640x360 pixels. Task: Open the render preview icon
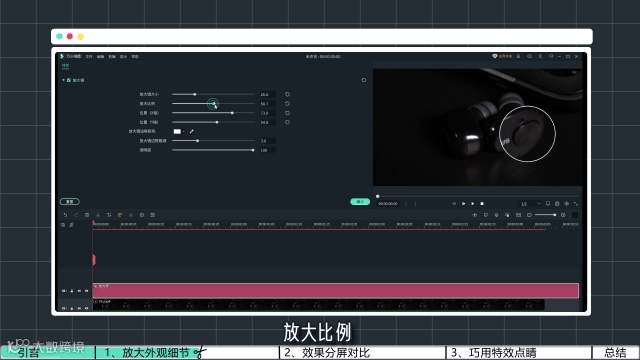(475, 215)
